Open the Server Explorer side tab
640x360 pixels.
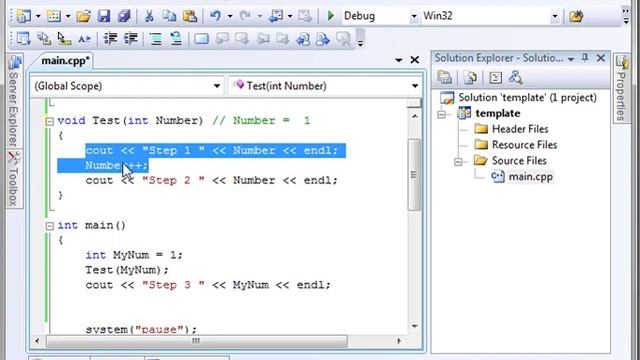pos(15,102)
